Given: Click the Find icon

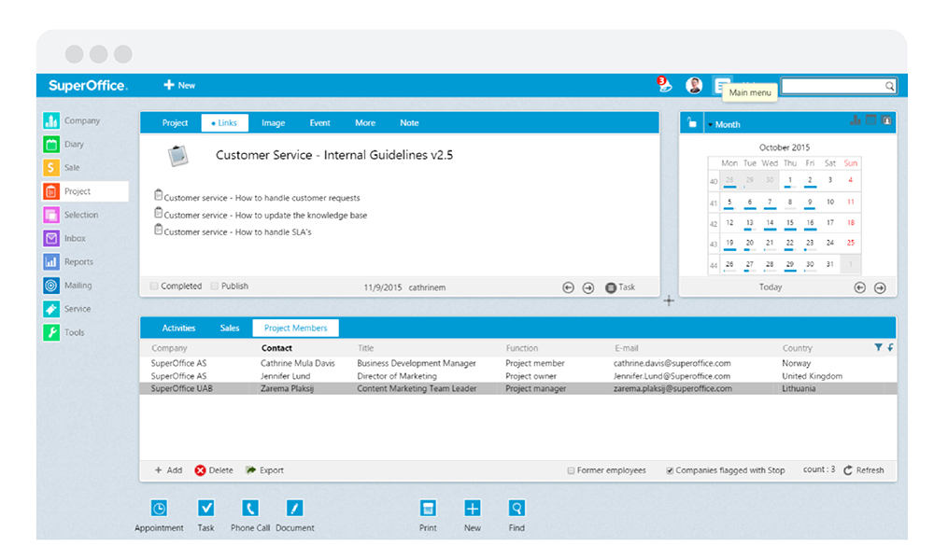Looking at the screenshot, I should point(517,509).
